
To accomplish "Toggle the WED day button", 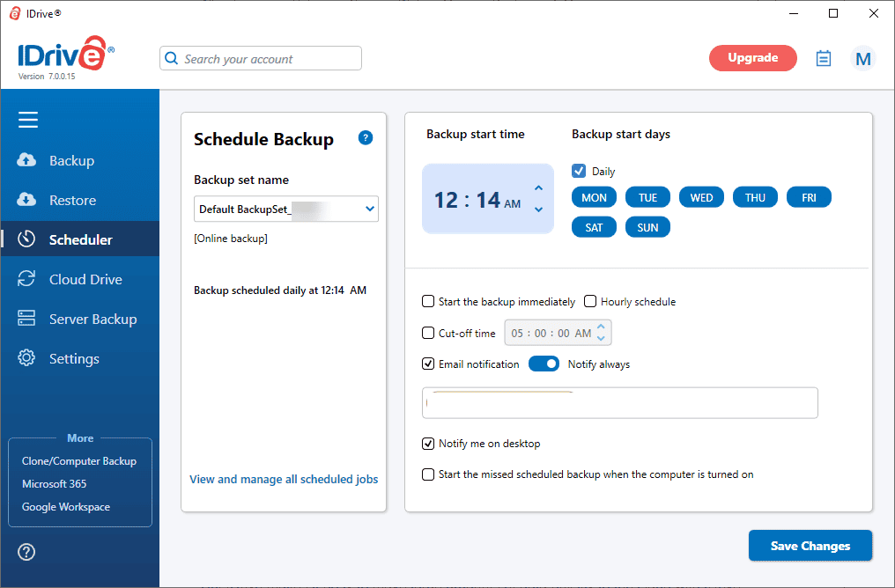I will coord(701,197).
